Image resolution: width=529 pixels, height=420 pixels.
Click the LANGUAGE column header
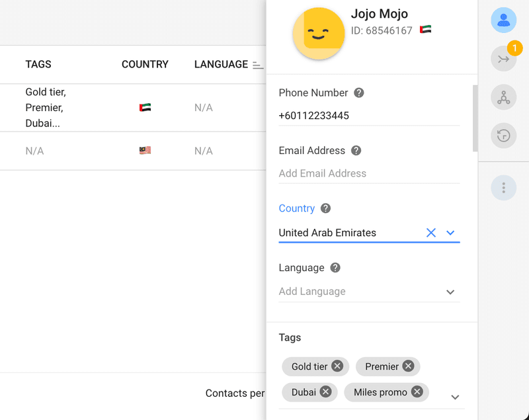click(x=221, y=64)
